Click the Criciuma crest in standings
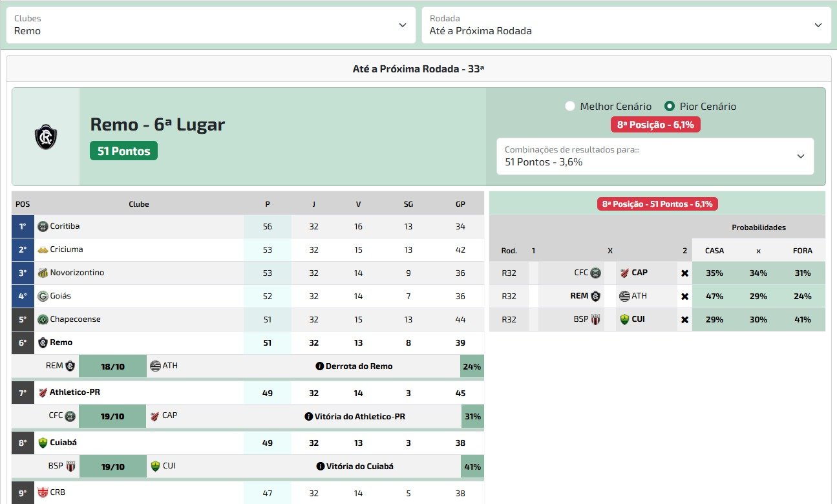Image resolution: width=837 pixels, height=504 pixels. pos(43,249)
